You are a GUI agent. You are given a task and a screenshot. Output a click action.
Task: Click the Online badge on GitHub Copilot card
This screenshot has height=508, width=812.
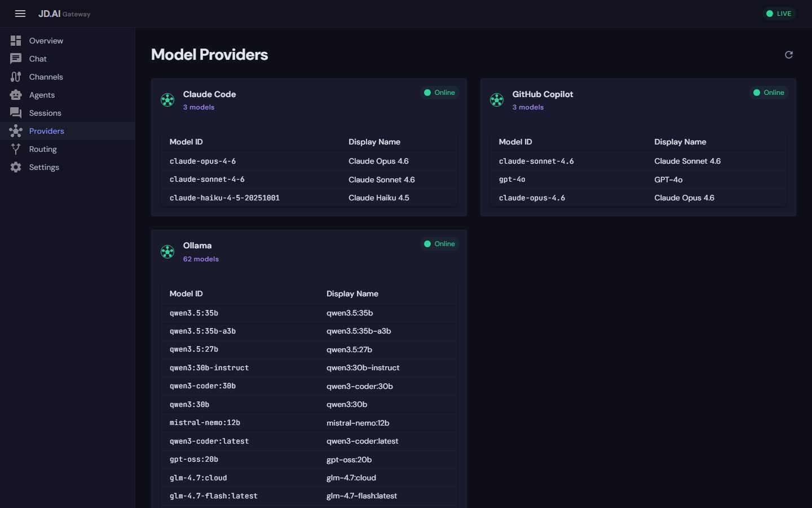tap(769, 92)
